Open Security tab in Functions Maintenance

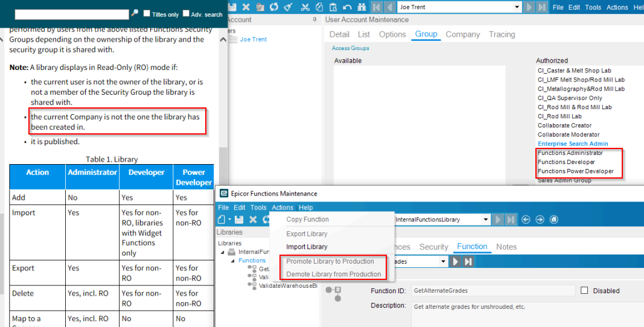point(434,247)
